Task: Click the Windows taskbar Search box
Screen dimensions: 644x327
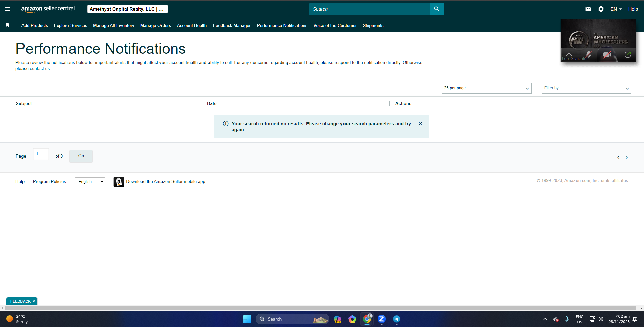Action: click(292, 319)
